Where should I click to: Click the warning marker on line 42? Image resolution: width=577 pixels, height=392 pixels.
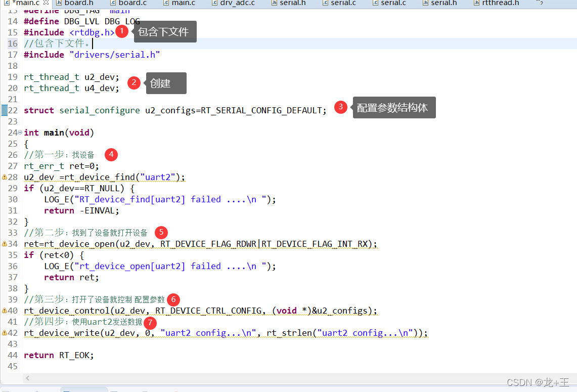5,333
